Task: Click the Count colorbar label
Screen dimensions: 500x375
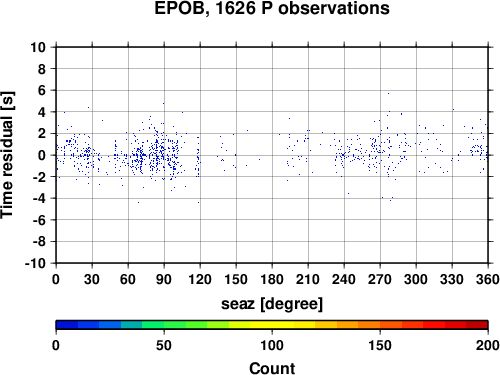Action: pyautogui.click(x=272, y=368)
